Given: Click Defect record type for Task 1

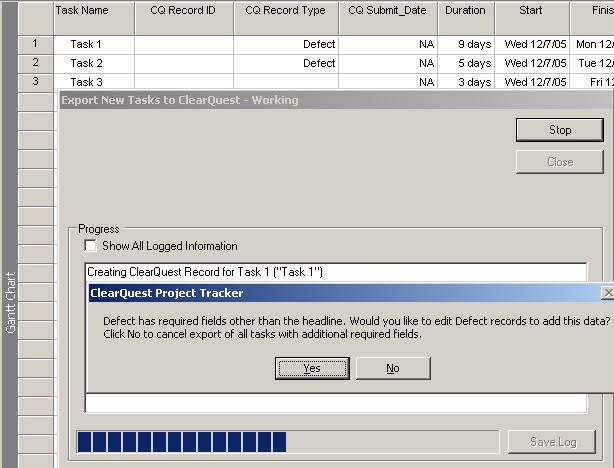Looking at the screenshot, I should (x=286, y=44).
